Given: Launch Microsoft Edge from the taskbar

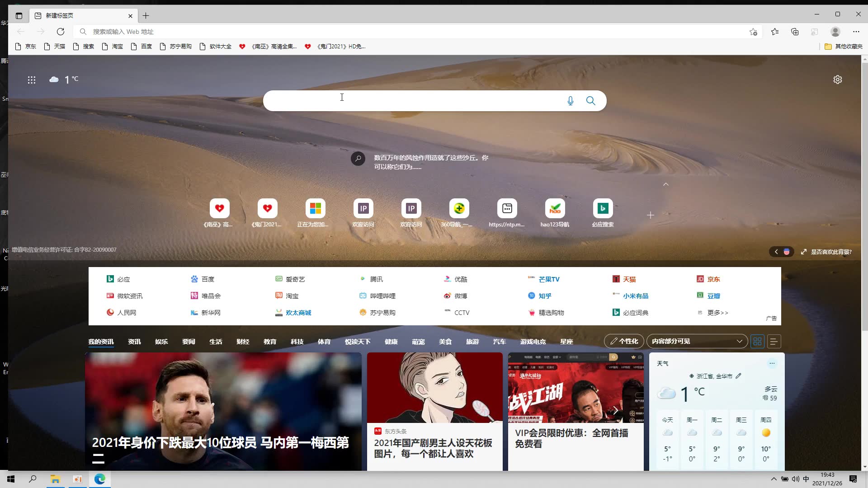Looking at the screenshot, I should point(99,479).
